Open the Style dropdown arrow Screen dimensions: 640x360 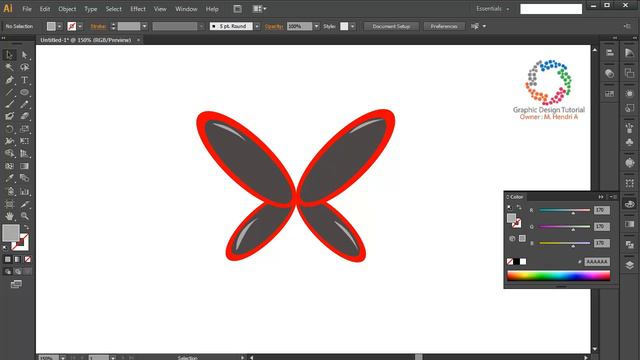tap(352, 26)
